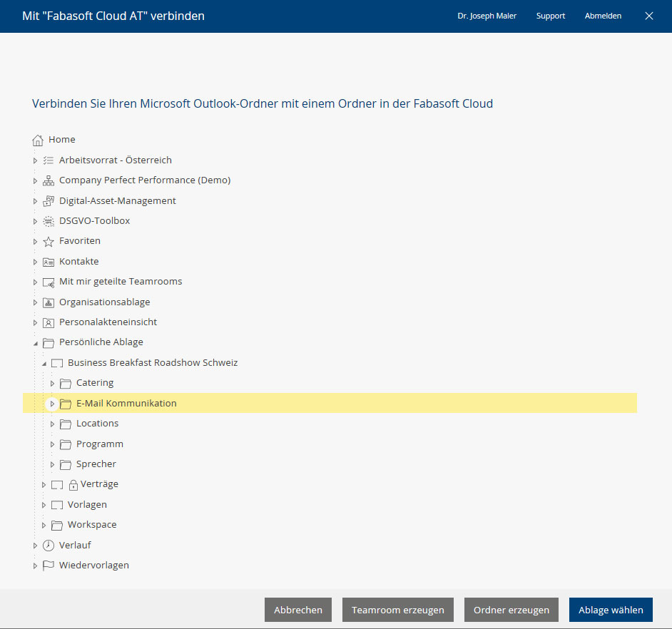The width and height of the screenshot is (672, 629).
Task: Select the Sprecher folder label
Action: tap(96, 464)
